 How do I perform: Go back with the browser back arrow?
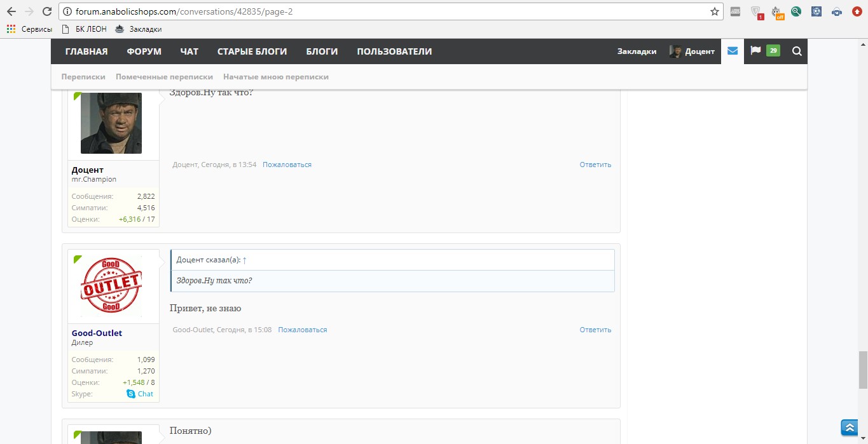coord(11,11)
